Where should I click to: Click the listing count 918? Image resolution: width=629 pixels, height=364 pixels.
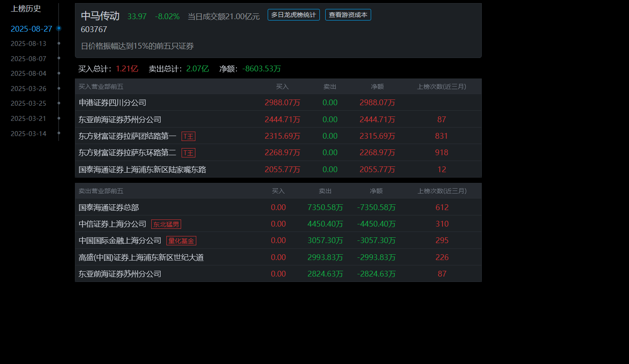click(x=442, y=153)
